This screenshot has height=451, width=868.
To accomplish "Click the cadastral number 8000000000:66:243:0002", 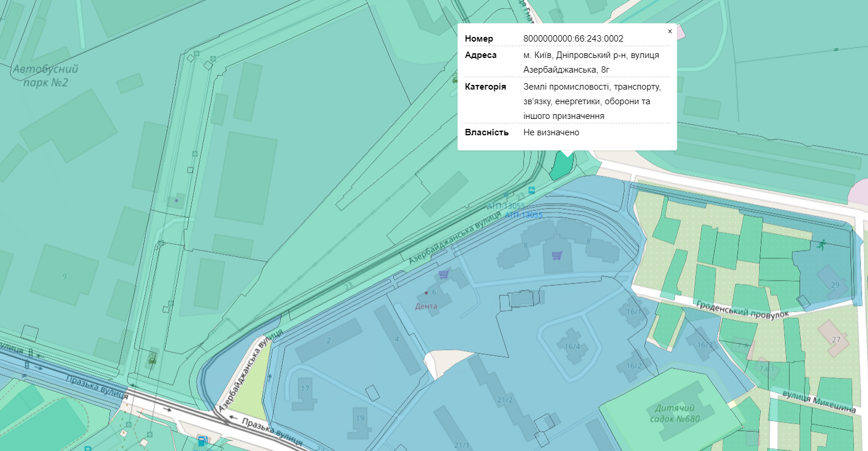I will click(x=573, y=39).
